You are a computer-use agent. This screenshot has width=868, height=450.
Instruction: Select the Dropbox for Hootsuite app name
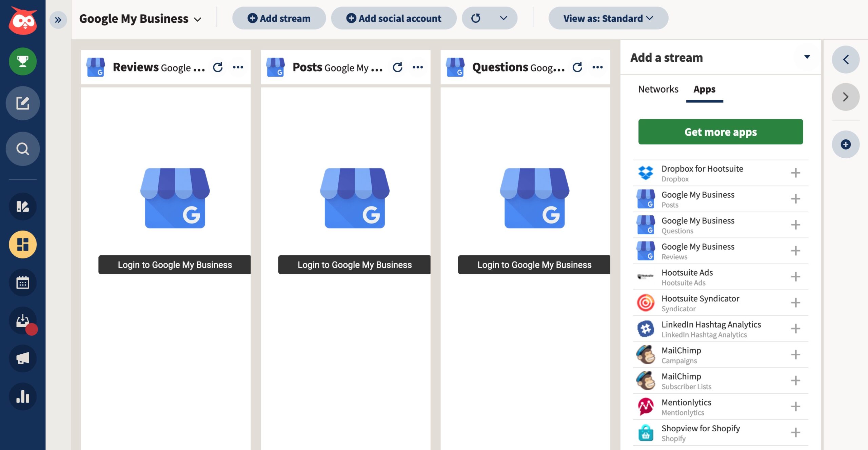click(x=702, y=169)
